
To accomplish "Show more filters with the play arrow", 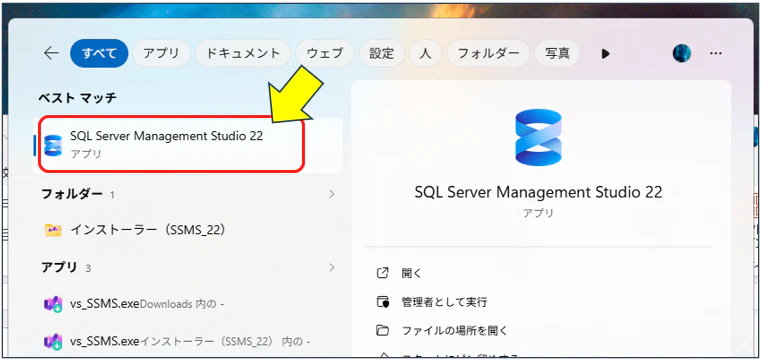I will pos(605,53).
